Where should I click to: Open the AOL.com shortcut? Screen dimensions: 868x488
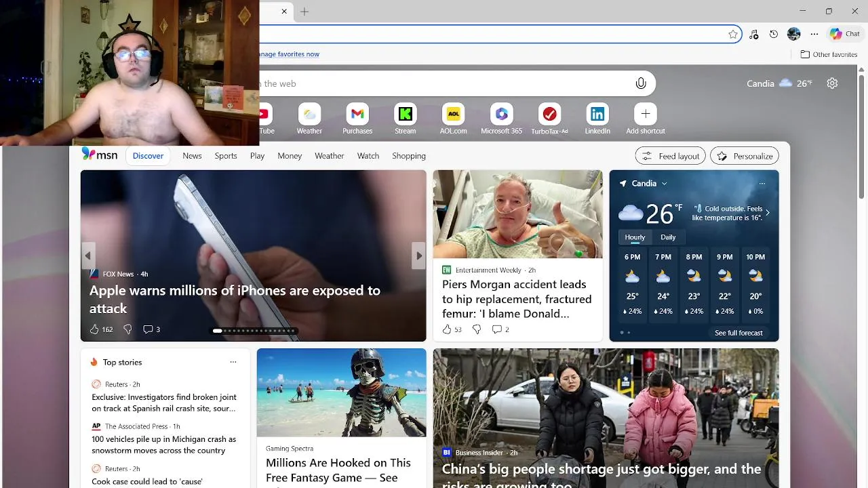point(453,119)
